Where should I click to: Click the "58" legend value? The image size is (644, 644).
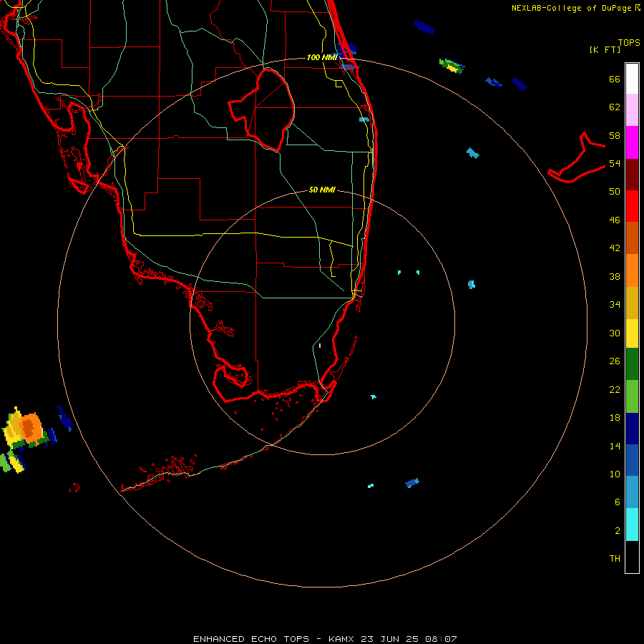tap(615, 135)
